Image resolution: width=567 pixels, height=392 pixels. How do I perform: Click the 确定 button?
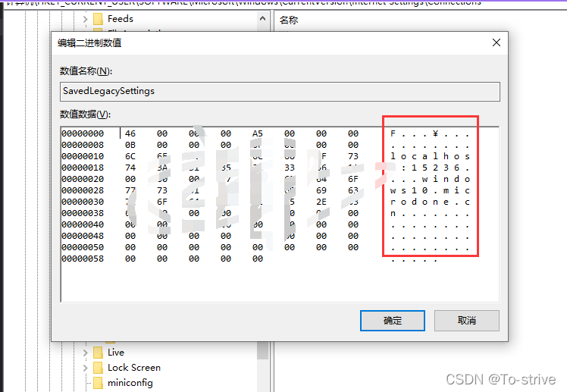(393, 321)
